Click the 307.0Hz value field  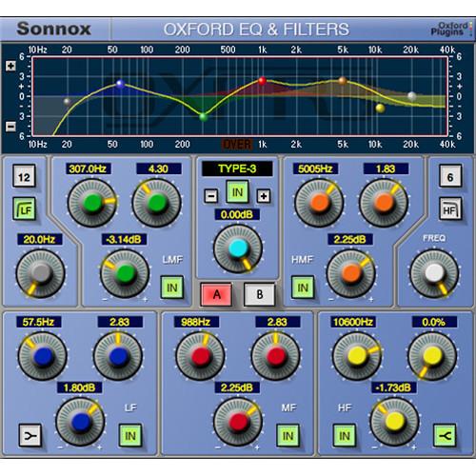[89, 169]
